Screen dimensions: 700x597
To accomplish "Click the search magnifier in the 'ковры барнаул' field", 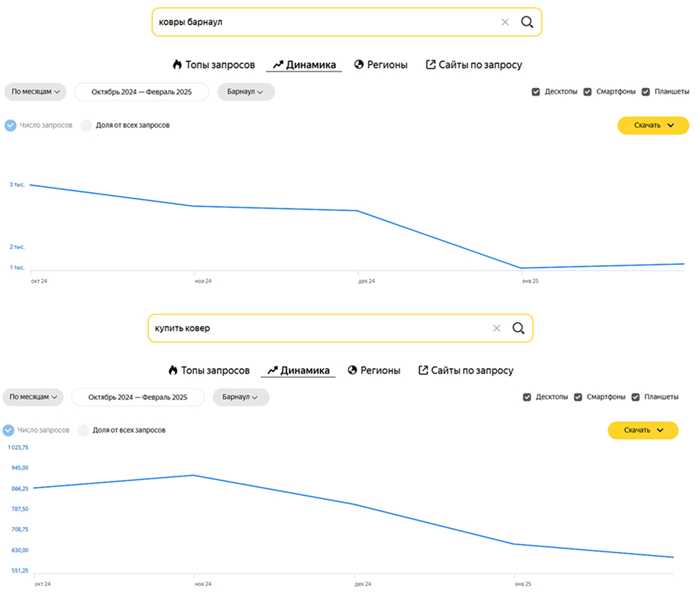I will click(527, 22).
